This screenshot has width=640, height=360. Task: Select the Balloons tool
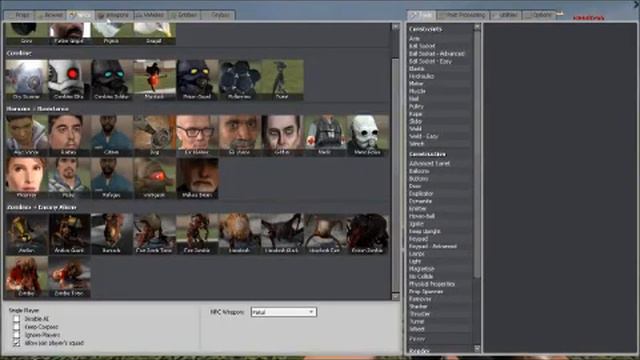(440, 171)
